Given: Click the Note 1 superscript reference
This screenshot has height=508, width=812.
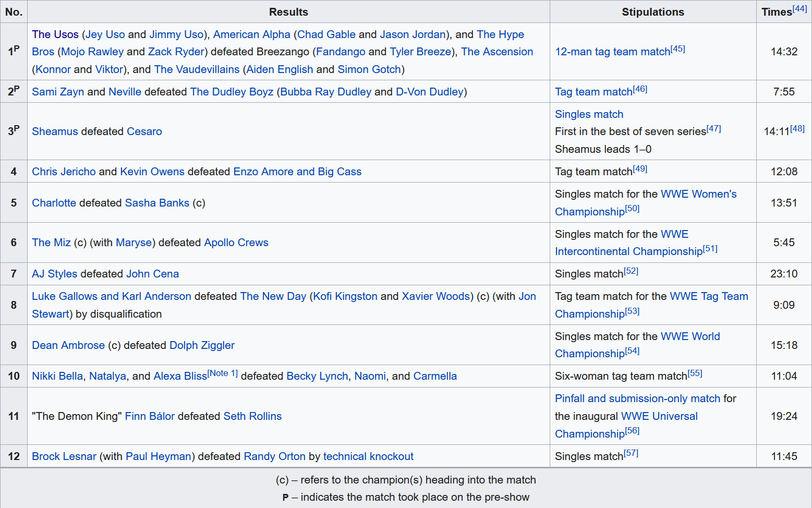Looking at the screenshot, I should coord(223,373).
